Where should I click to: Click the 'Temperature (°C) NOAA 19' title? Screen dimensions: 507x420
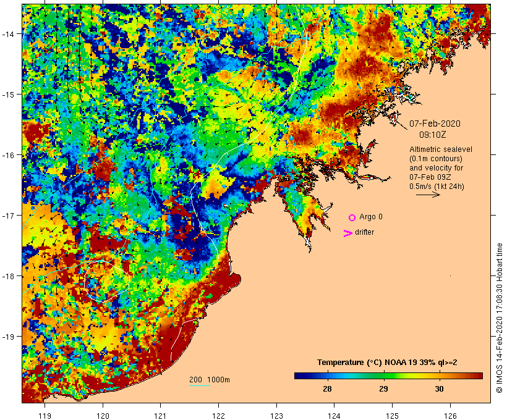click(x=367, y=362)
